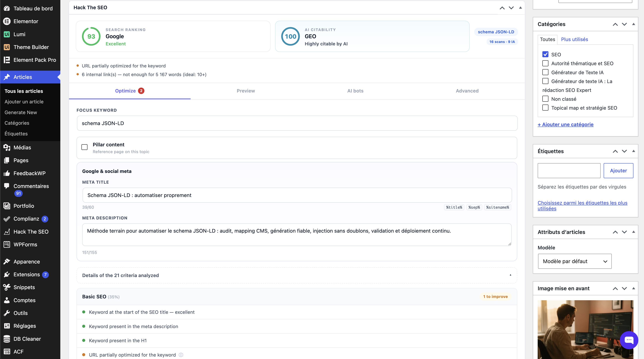The height and width of the screenshot is (359, 644).
Task: Click the Réglages settings icon
Action: tap(7, 326)
